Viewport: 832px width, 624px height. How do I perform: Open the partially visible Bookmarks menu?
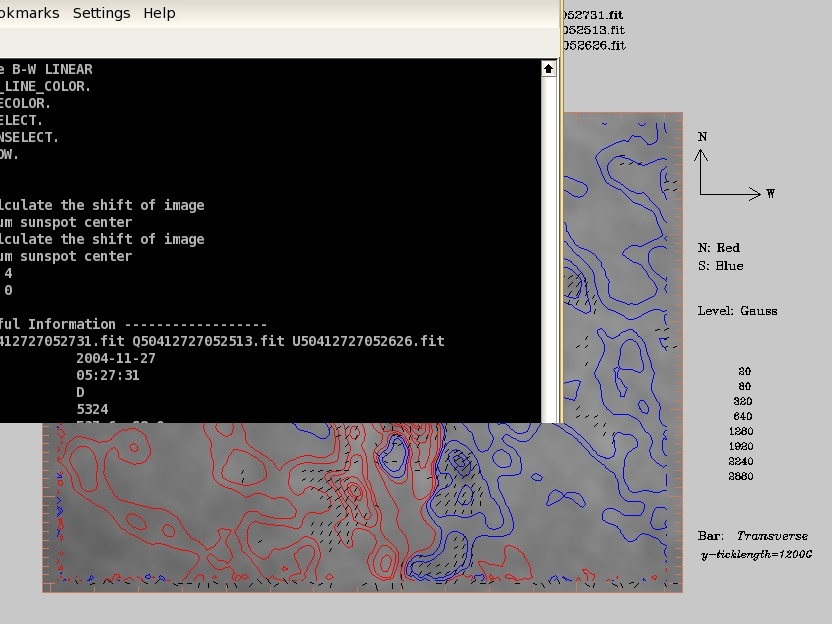point(30,13)
